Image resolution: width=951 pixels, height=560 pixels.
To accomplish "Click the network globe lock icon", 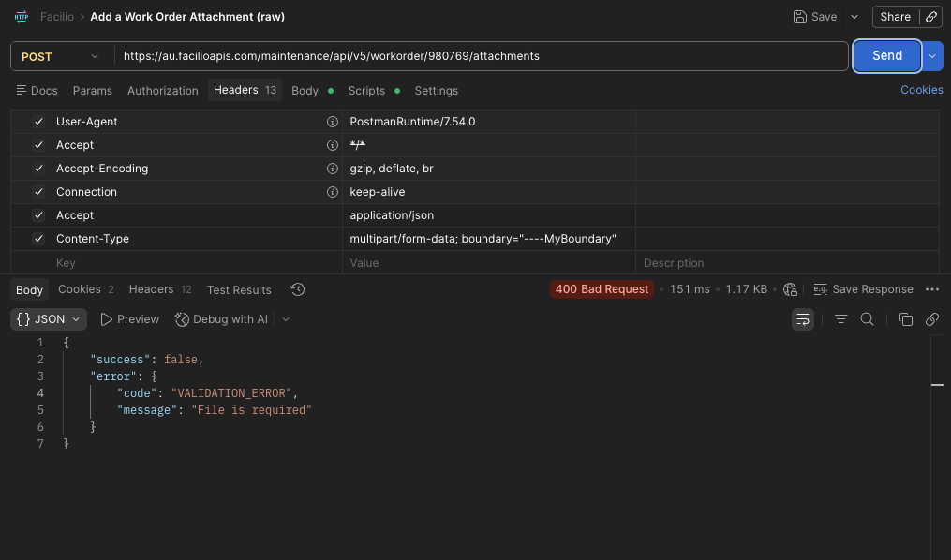I will [790, 289].
